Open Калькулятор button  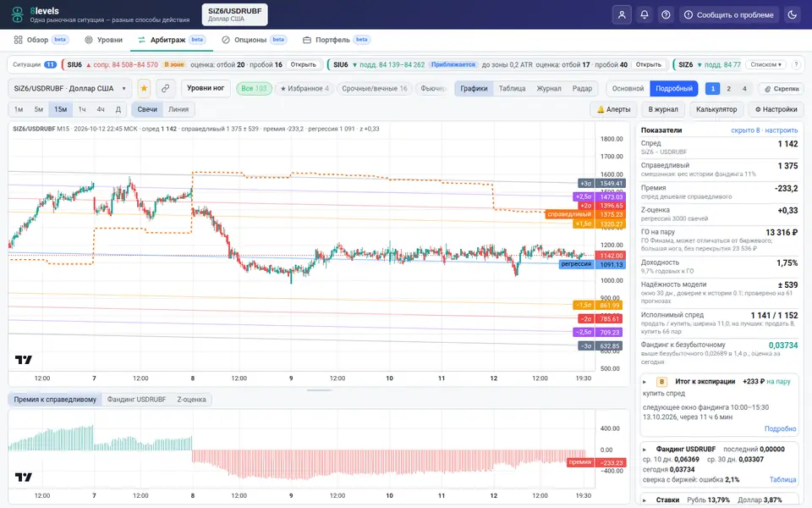tap(716, 109)
